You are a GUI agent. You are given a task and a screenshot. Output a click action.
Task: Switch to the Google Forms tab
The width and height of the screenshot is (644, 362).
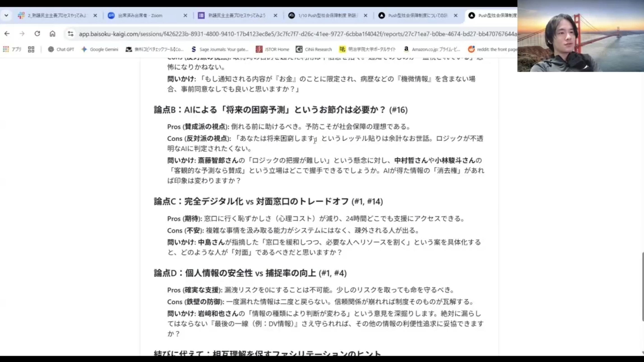(x=236, y=16)
